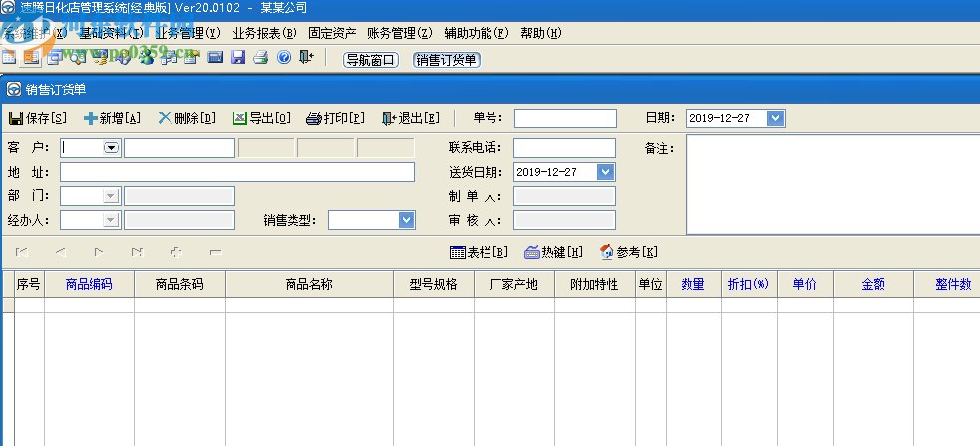The height and width of the screenshot is (446, 980).
Task: Open the 业务管理 menu
Action: tap(188, 33)
